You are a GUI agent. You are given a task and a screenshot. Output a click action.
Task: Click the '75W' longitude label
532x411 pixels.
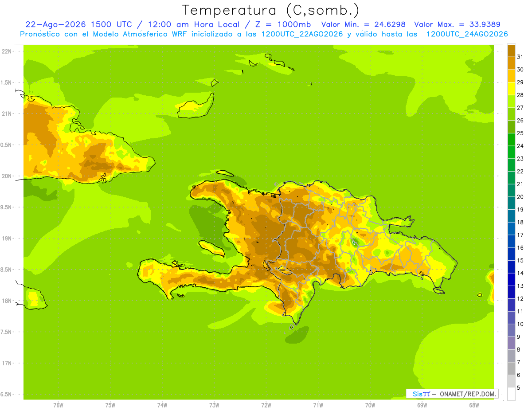tap(110, 405)
